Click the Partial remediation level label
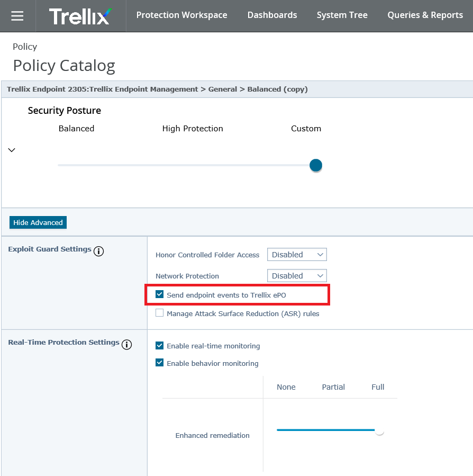 [x=333, y=387]
